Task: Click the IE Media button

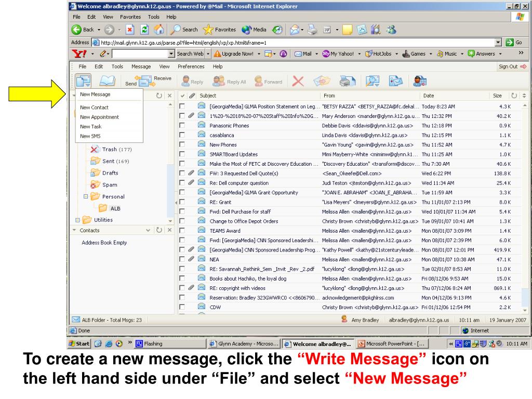Action: click(254, 30)
